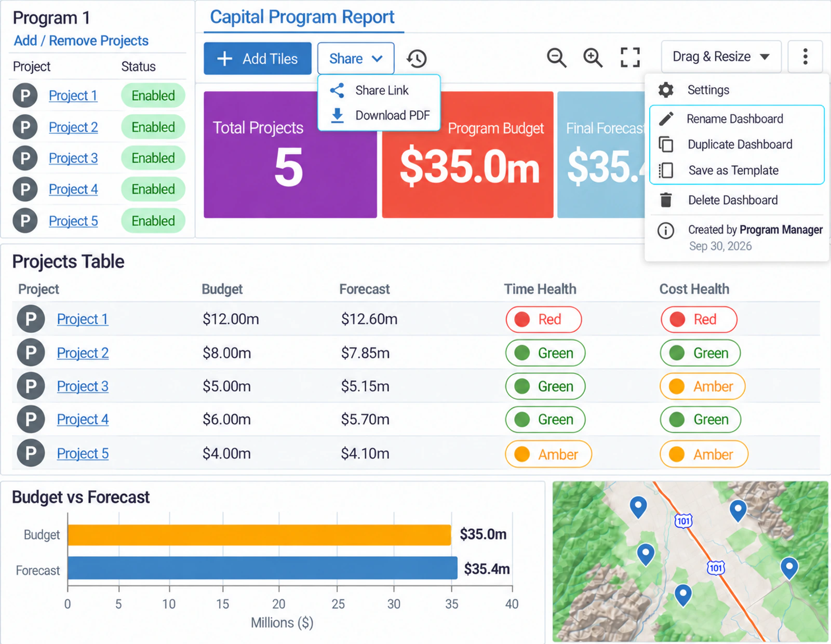This screenshot has height=644, width=831.
Task: Click the northeast map pin on the map
Action: click(x=738, y=511)
